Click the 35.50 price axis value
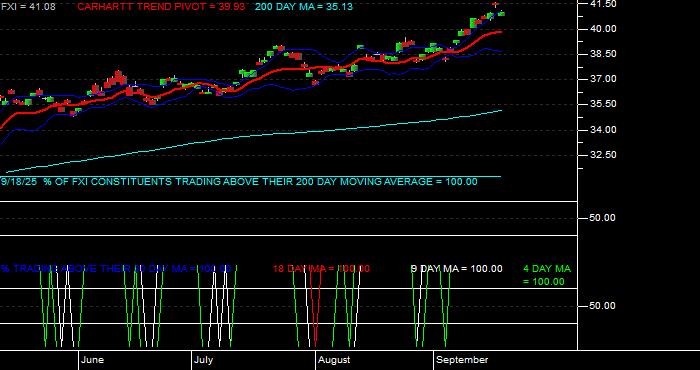This screenshot has height=370, width=700. (x=603, y=104)
